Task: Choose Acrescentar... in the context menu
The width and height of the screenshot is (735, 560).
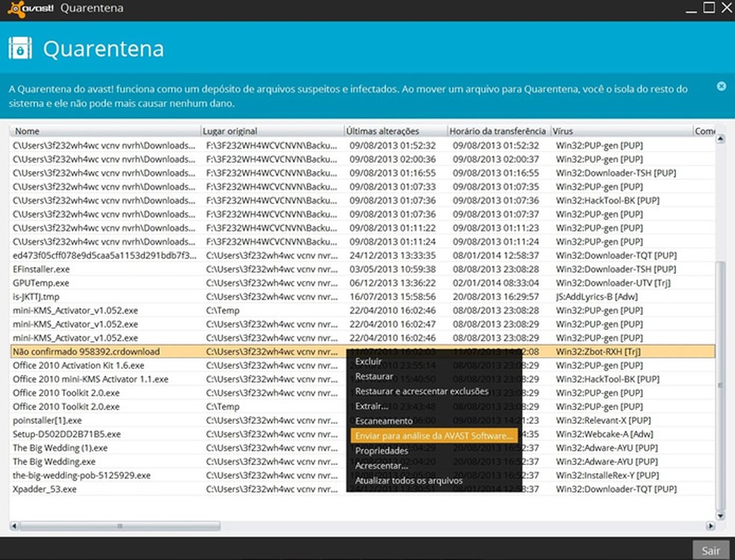Action: coord(382,466)
